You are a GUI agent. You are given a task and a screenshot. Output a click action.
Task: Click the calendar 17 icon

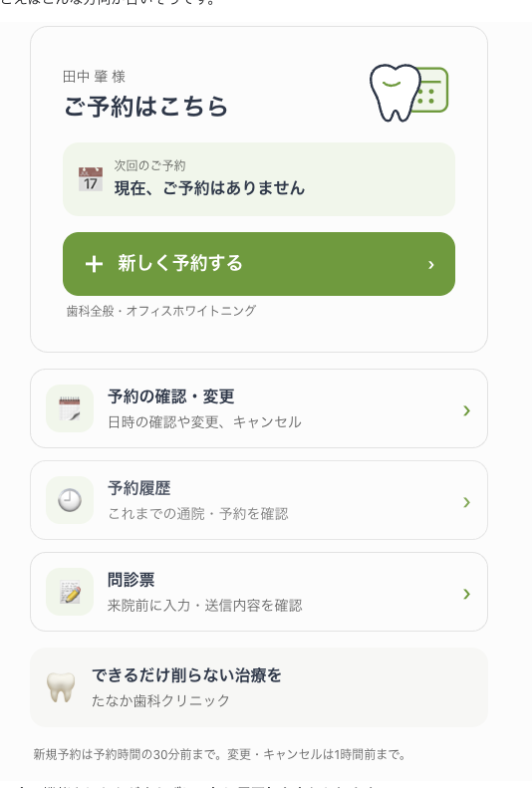click(91, 179)
